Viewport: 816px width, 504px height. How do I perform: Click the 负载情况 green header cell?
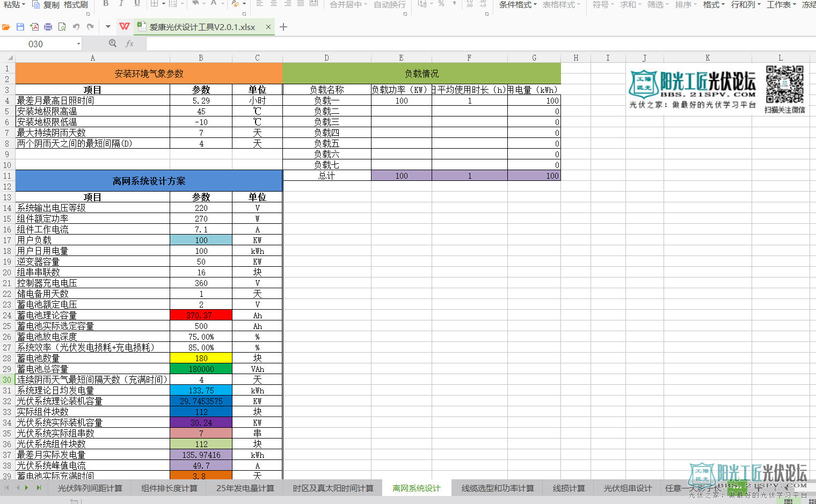[x=421, y=74]
